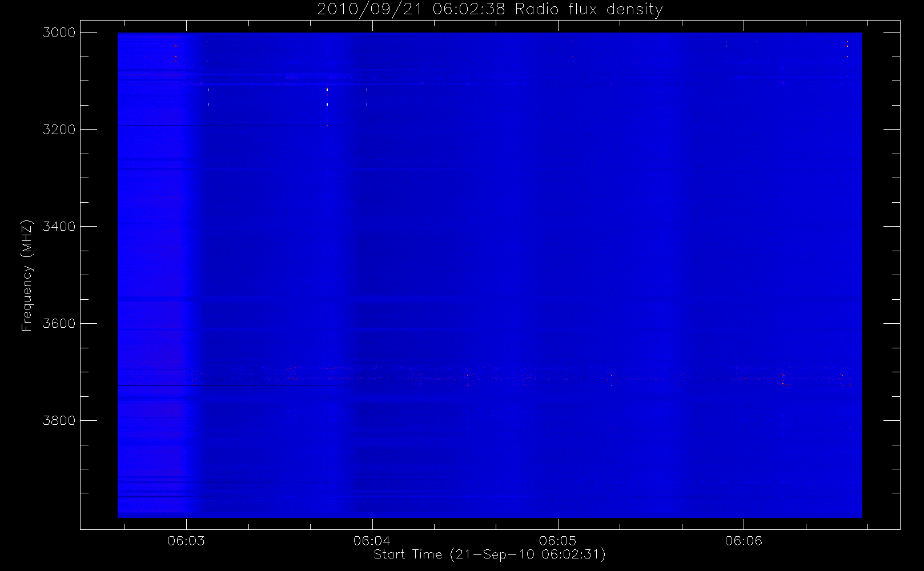Screen dimensions: 924x571
Task: Click the plot title '2010/09/21 06:02:38 Radio flux density'
Action: point(489,10)
